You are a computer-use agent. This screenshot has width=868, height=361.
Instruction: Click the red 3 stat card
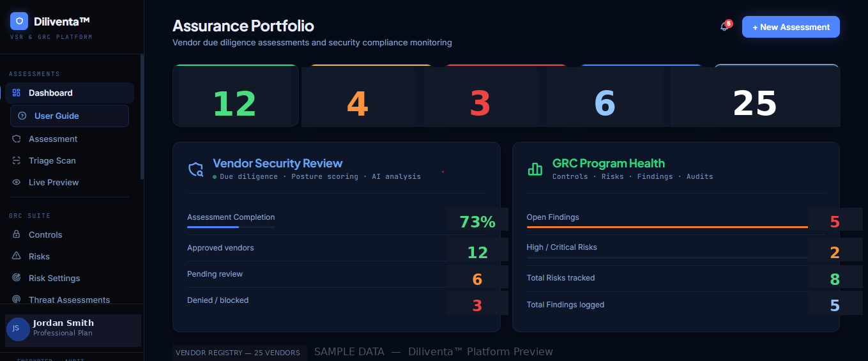tap(480, 97)
